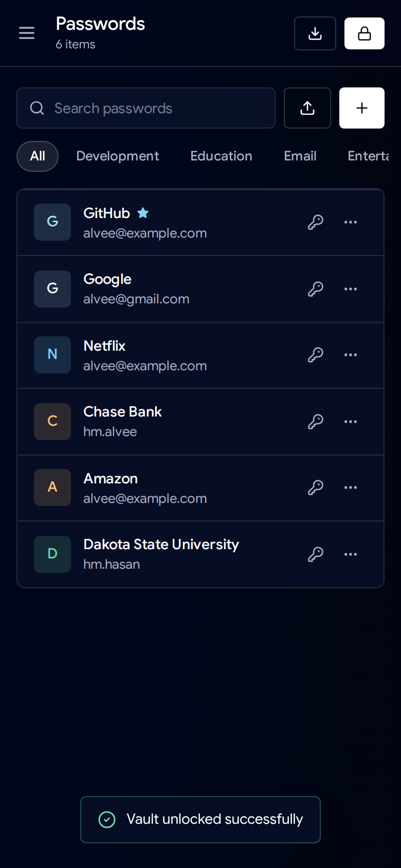Open the three-dot menu for Google
401x868 pixels.
[351, 289]
